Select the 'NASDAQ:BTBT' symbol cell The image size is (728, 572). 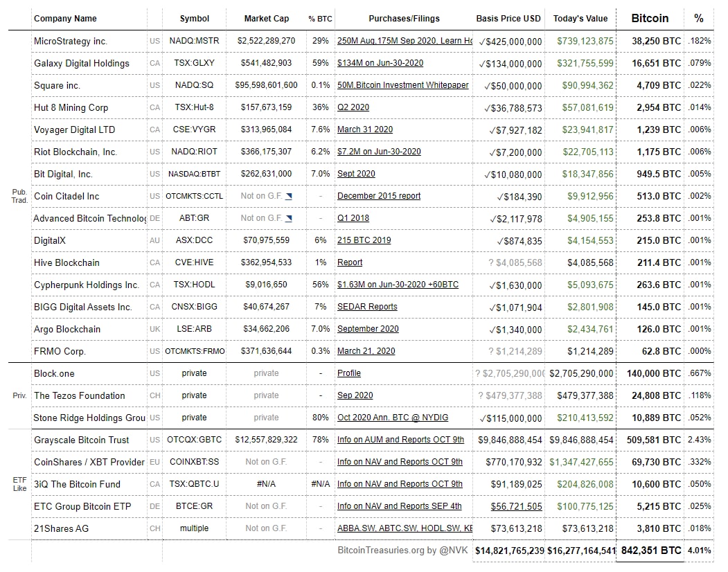(x=194, y=174)
